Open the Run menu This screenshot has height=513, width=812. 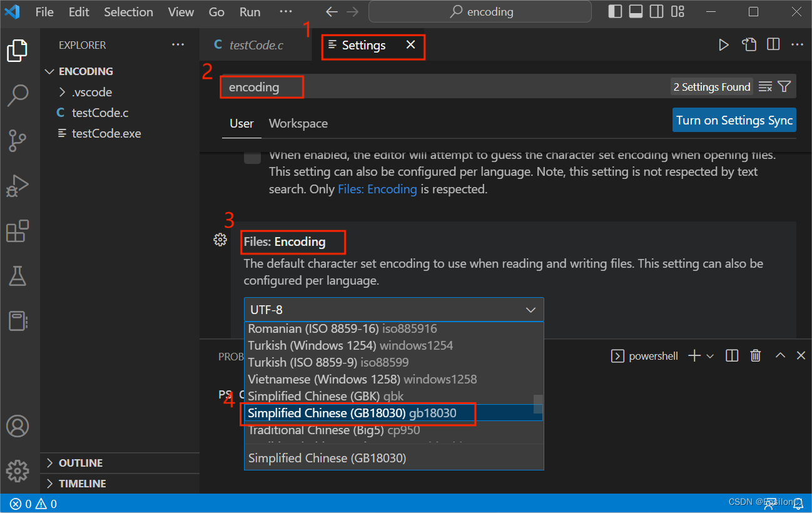[250, 12]
